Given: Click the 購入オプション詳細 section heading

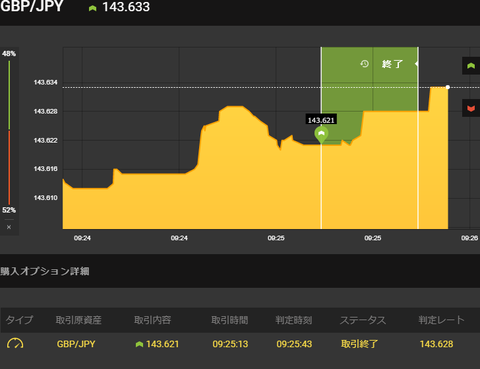Looking at the screenshot, I should [45, 271].
